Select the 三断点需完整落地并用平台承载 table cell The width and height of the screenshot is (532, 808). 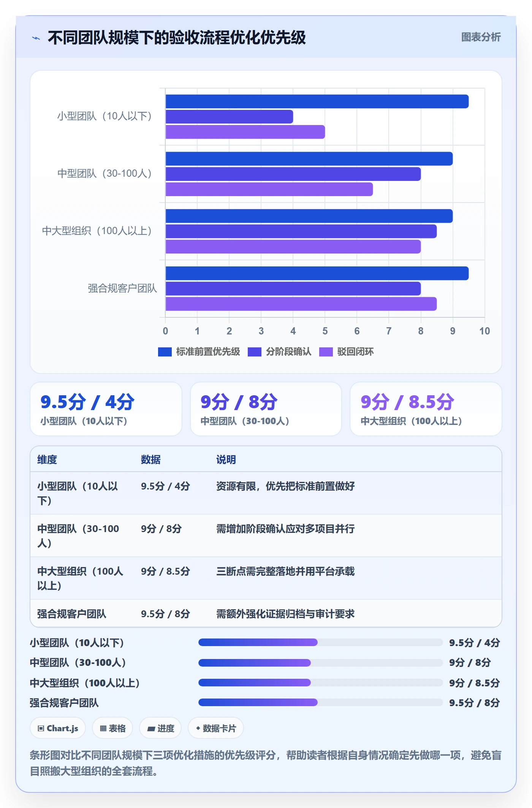coord(285,571)
